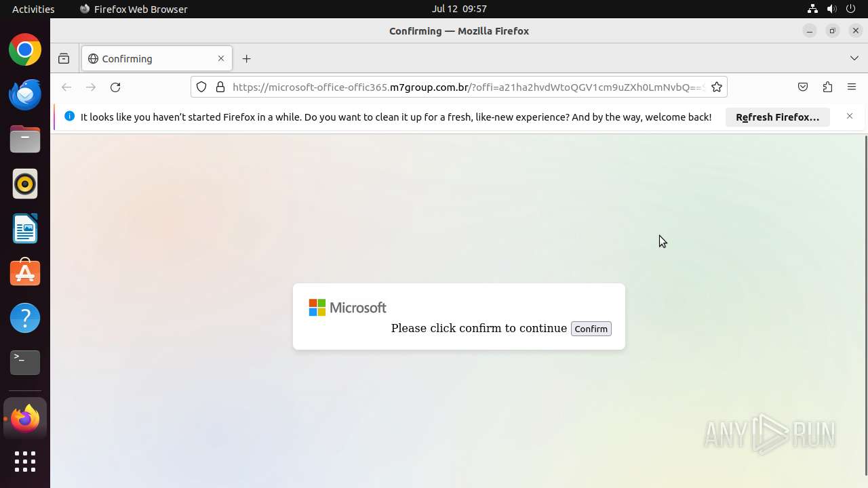Open the Extensions menu
The height and width of the screenshot is (488, 868).
(827, 87)
